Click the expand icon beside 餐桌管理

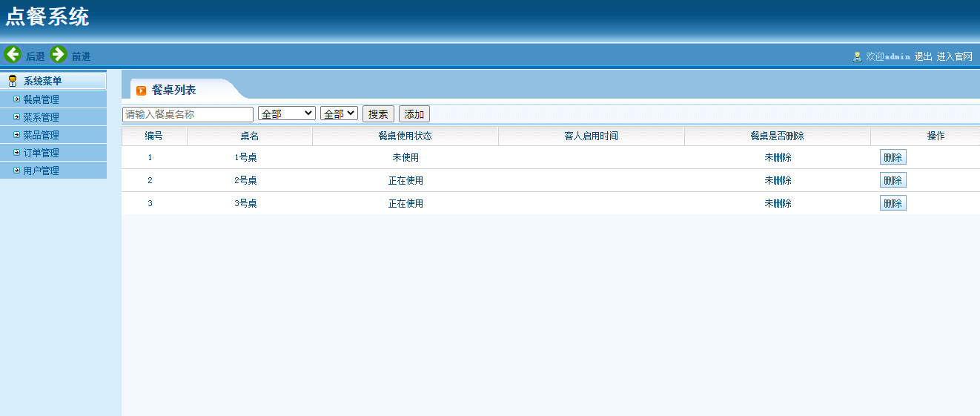point(16,99)
